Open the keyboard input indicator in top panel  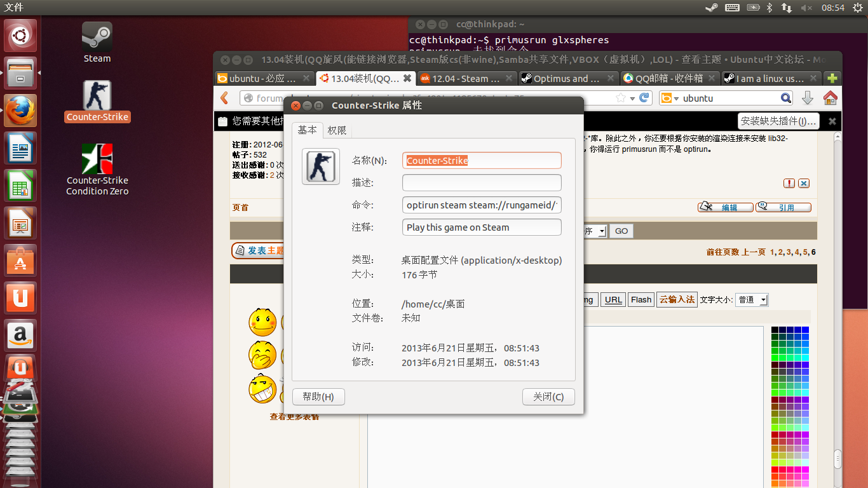[732, 8]
